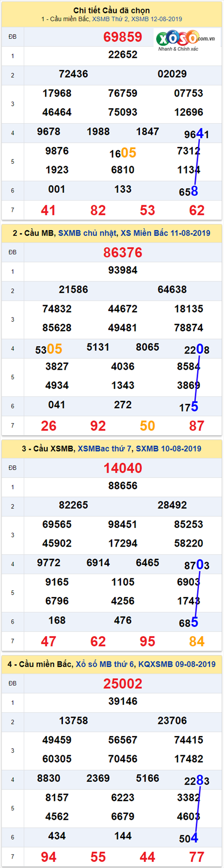Open the XSMB Thứ 2 link

110,19
